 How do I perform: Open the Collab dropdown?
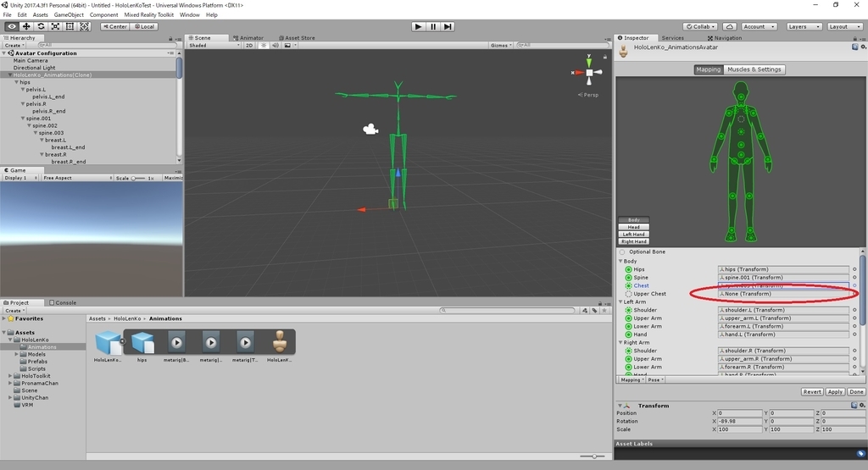[x=701, y=26]
